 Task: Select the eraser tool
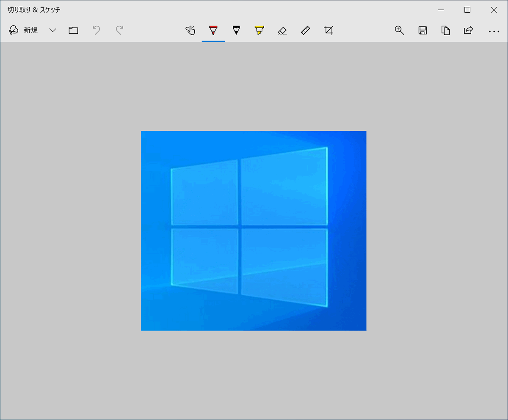pyautogui.click(x=282, y=30)
